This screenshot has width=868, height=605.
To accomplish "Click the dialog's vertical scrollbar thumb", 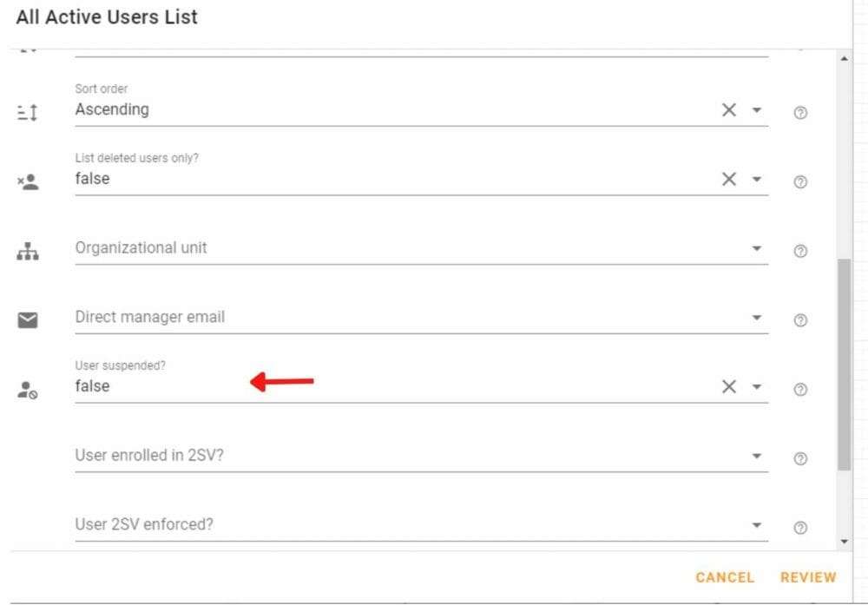I will coord(844,365).
